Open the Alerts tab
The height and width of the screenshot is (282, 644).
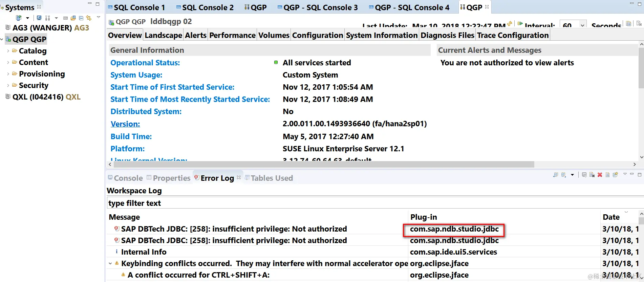pos(196,35)
